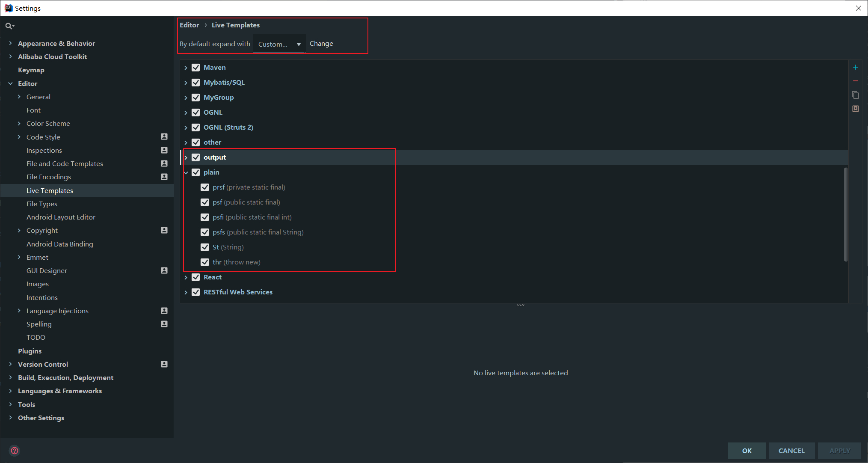868x463 pixels.
Task: Click the project-level icon beside Version Control
Action: click(x=164, y=364)
